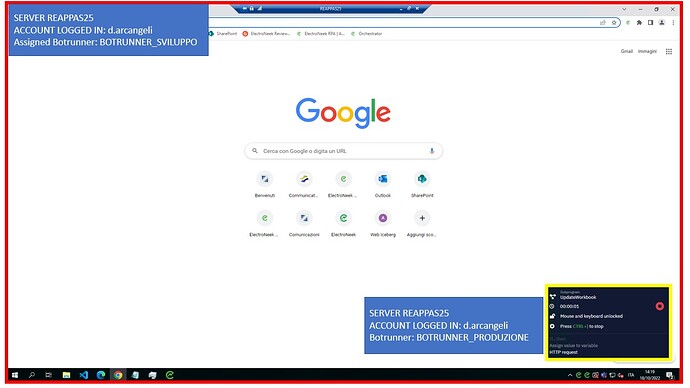Toggle the Chrome side panel
The image size is (690, 388).
pos(650,22)
